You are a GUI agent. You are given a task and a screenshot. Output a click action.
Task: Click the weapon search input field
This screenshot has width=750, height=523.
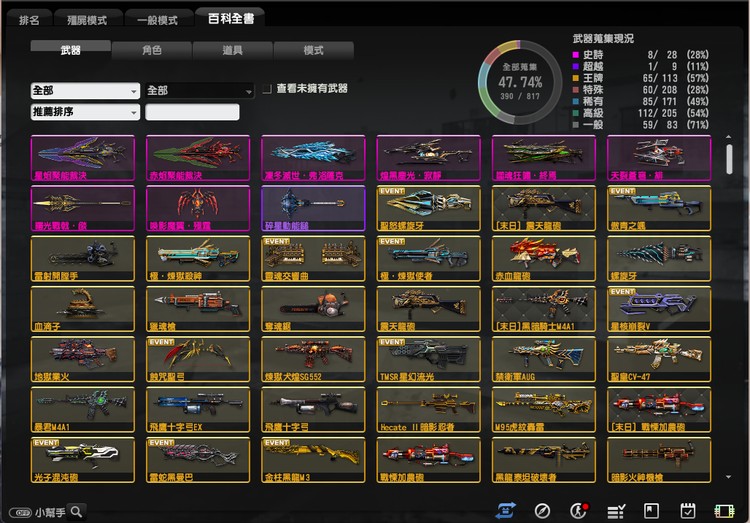click(192, 112)
